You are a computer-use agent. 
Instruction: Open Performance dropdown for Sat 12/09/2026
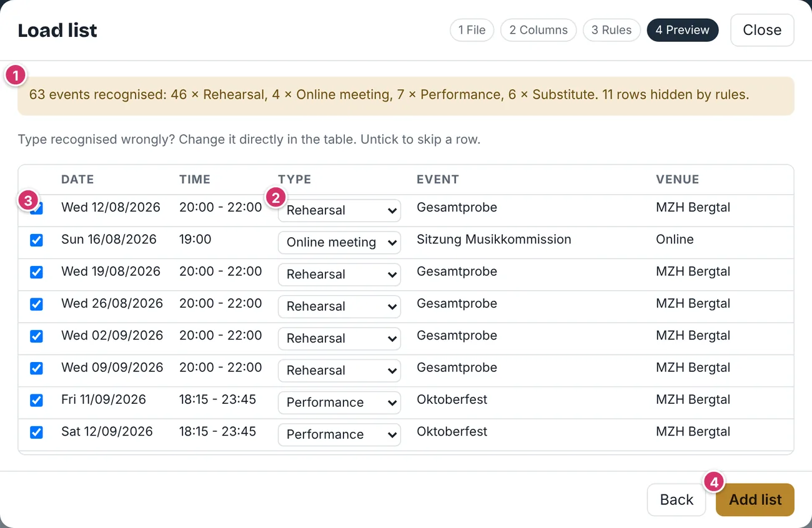click(339, 434)
